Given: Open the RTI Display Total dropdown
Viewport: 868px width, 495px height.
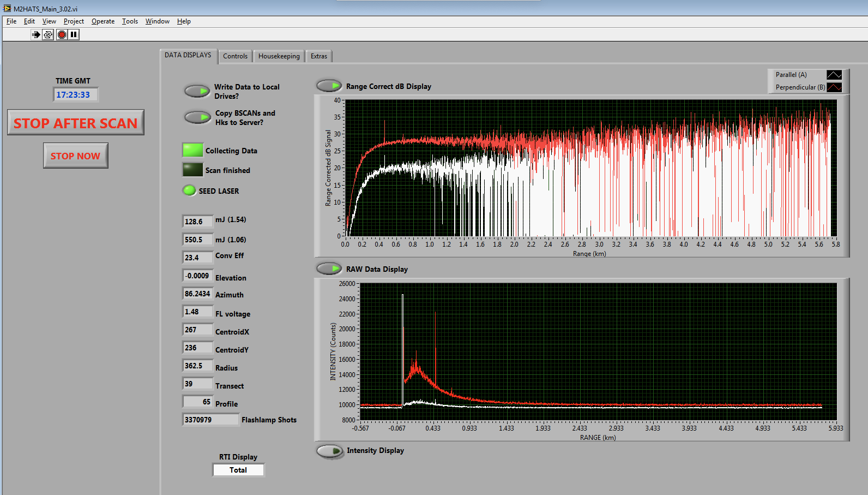Looking at the screenshot, I should [238, 470].
